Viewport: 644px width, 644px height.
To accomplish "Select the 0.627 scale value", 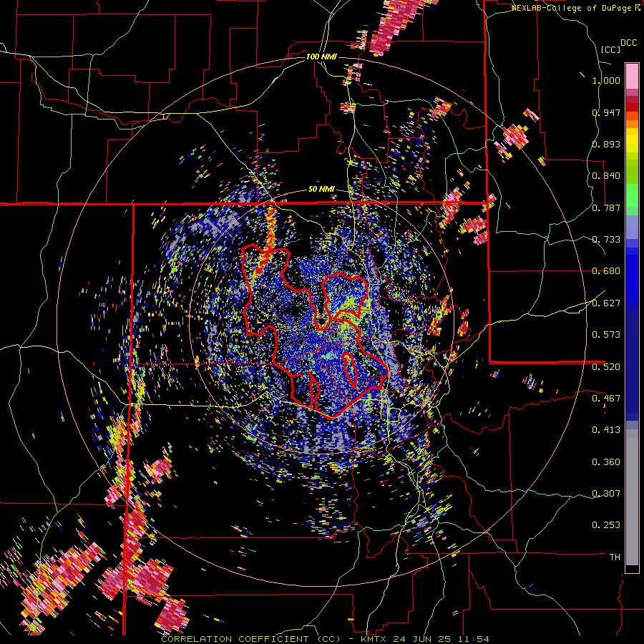I will pyautogui.click(x=606, y=303).
